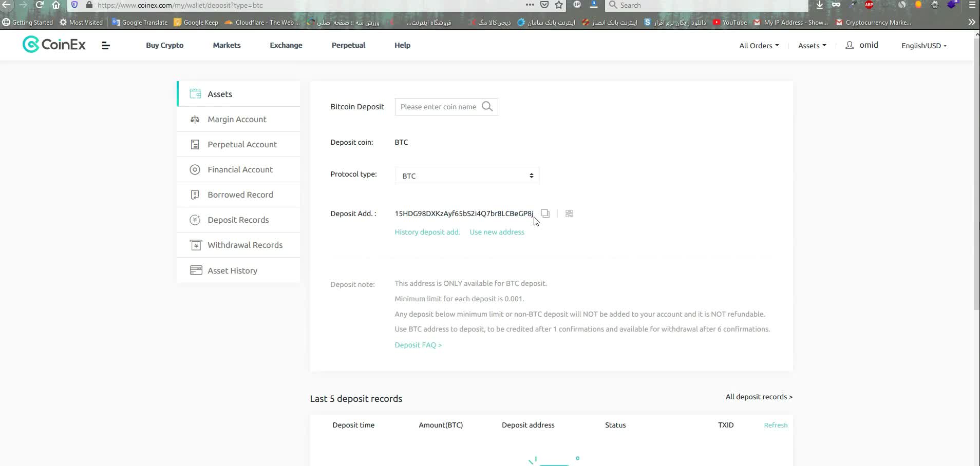Bookmark this page with the star icon
Screen dimensions: 980x466
click(x=559, y=5)
